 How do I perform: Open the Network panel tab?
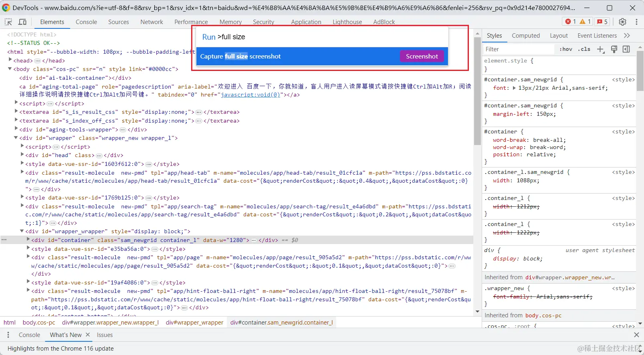pos(151,22)
